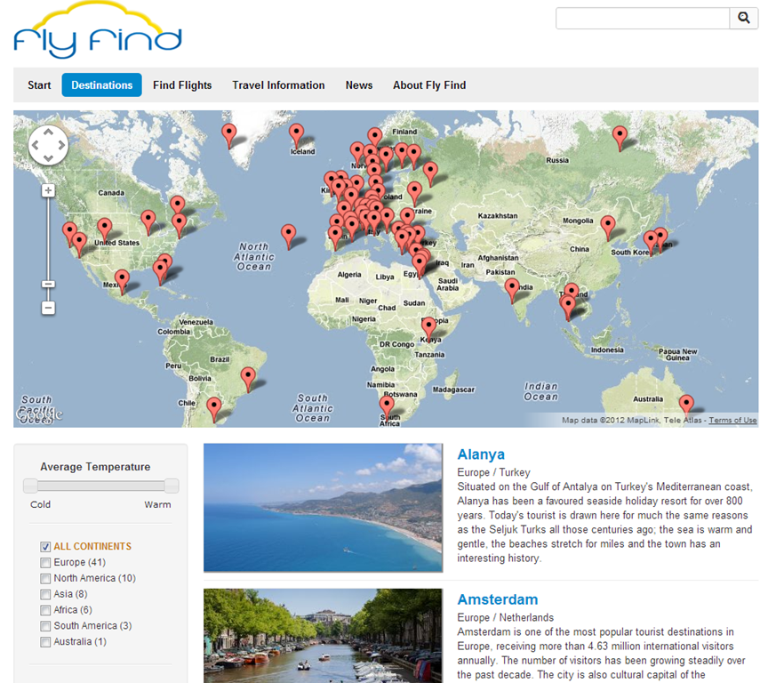Open the Find Flights menu item
Screen dimensions: 784x683
pos(182,85)
